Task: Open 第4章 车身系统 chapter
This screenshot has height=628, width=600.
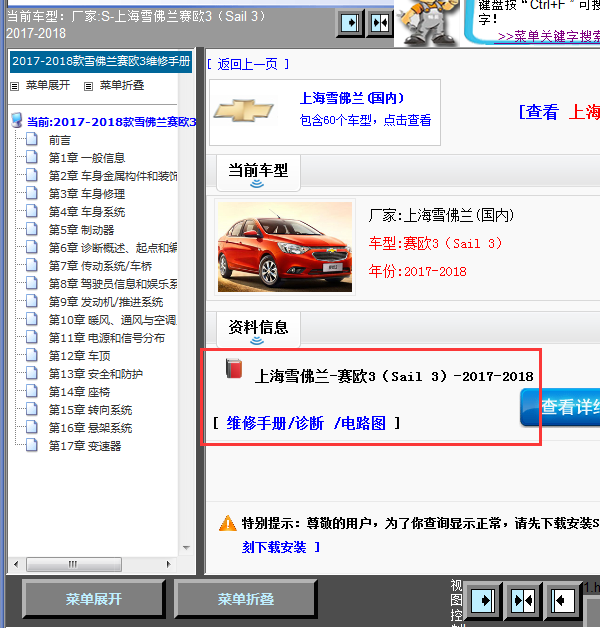Action: [x=87, y=212]
